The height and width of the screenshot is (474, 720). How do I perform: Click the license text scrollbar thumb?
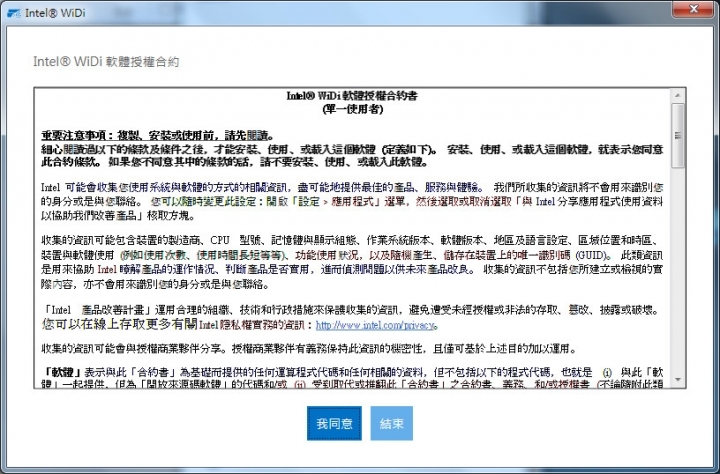point(678,135)
